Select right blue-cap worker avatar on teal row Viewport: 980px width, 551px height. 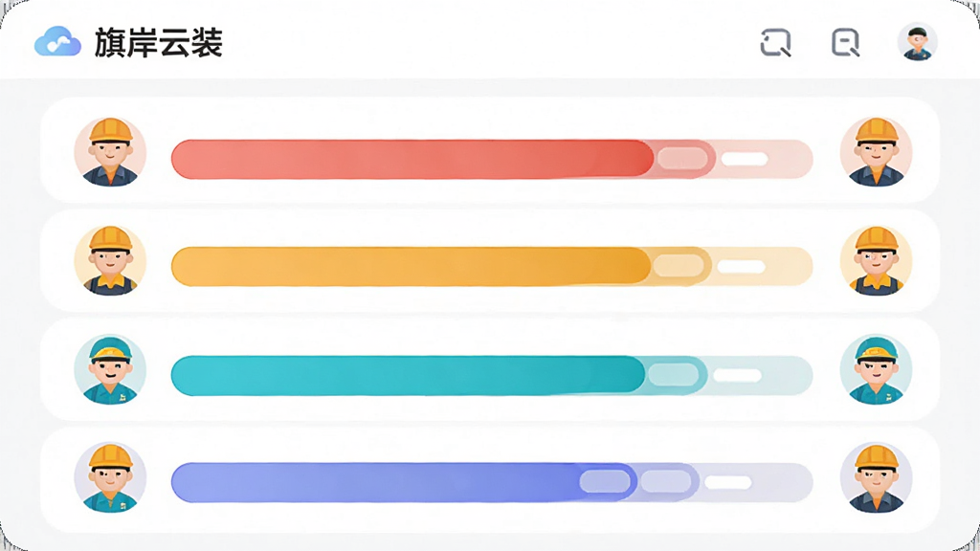pos(877,370)
